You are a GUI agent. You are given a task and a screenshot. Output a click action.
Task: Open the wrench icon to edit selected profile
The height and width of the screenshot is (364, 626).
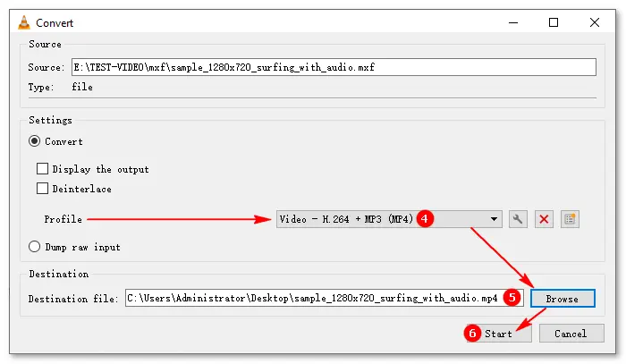coord(517,219)
